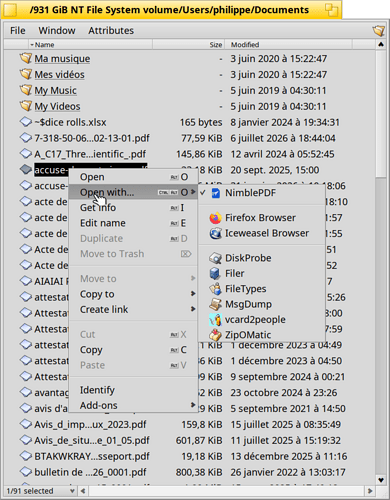Viewport: 390px width, 500px height.
Task: Select Firefox Browser in Open with list
Action: click(262, 218)
